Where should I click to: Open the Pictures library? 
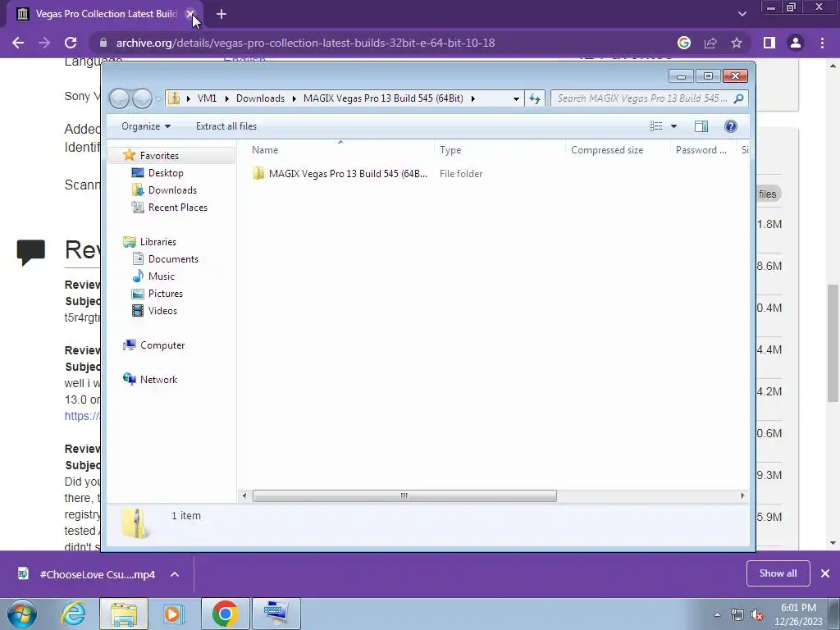(x=166, y=294)
